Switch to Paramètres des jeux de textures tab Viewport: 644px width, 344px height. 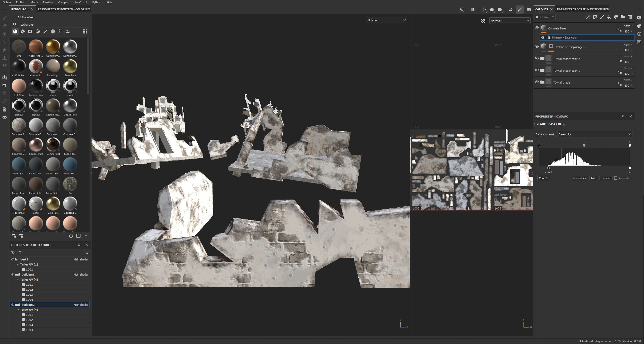(x=582, y=9)
